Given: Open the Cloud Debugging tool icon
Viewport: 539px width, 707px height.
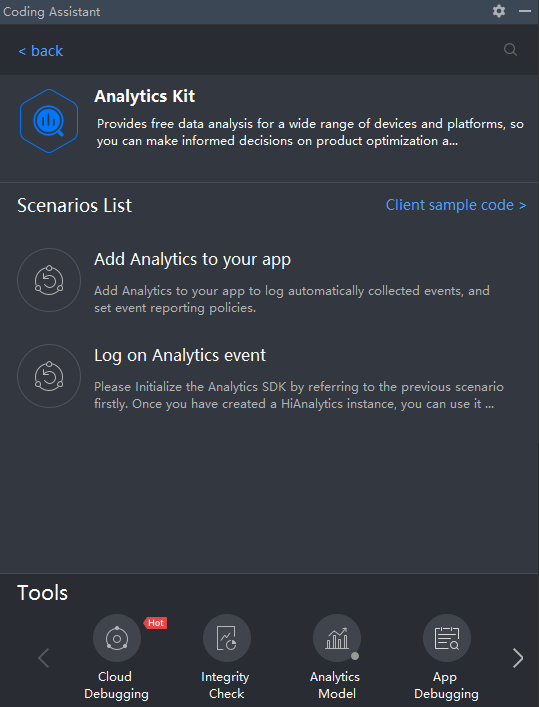Looking at the screenshot, I should (117, 638).
